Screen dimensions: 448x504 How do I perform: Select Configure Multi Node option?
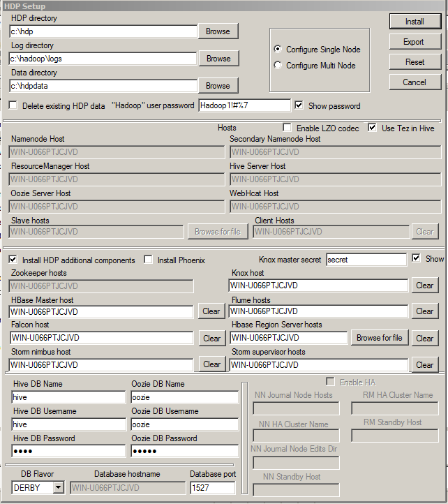point(278,66)
